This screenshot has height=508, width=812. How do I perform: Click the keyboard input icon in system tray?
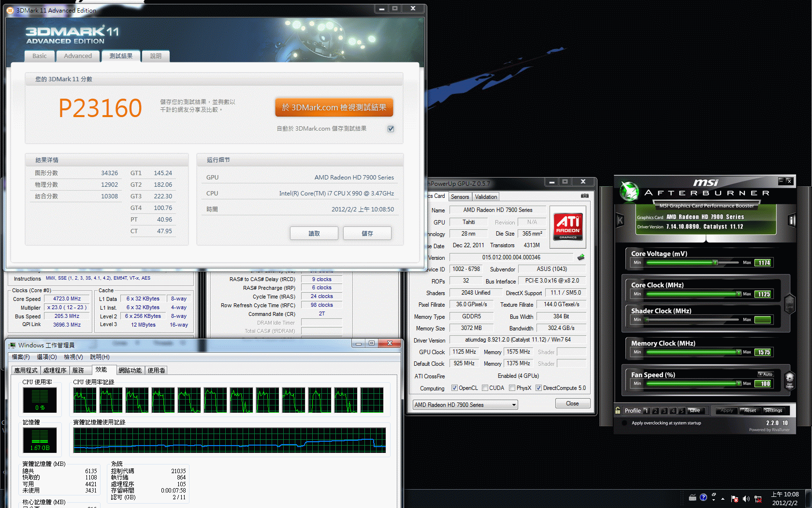[693, 497]
